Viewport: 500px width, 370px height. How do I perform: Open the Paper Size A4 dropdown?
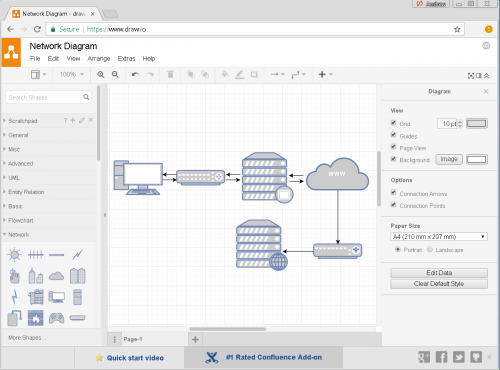[x=439, y=237]
